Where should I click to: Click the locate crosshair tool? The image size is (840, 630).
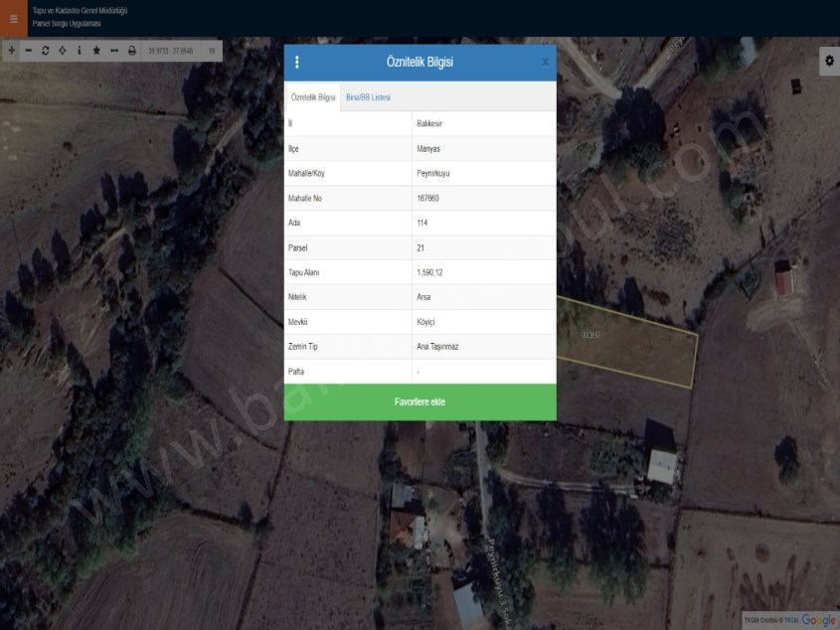tap(62, 51)
